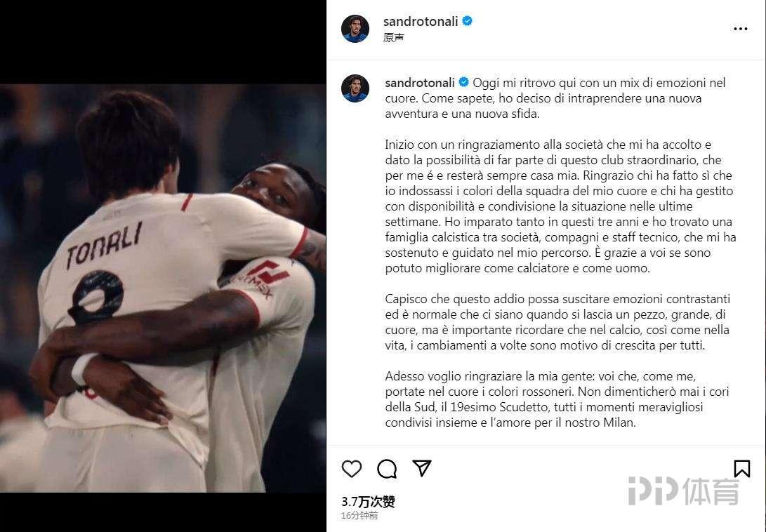The width and height of the screenshot is (766, 532).
Task: Click the 16分钟前 post timestamp
Action: tap(359, 515)
